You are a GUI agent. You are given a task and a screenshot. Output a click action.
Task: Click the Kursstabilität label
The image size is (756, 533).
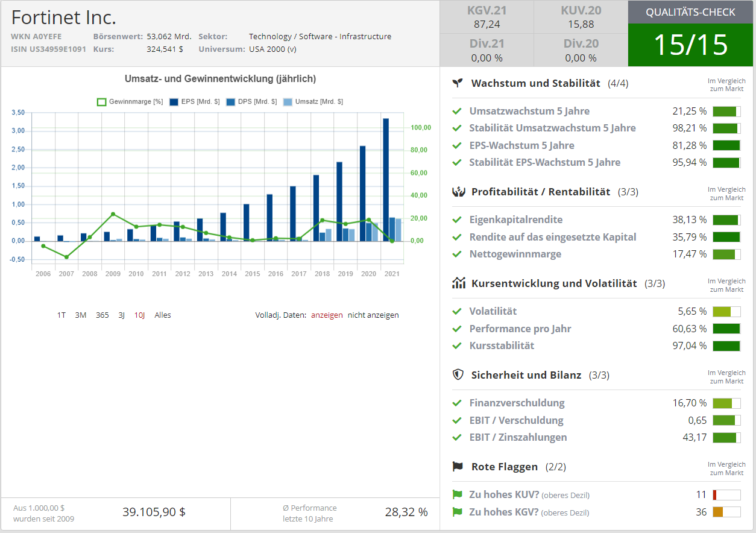pyautogui.click(x=502, y=346)
